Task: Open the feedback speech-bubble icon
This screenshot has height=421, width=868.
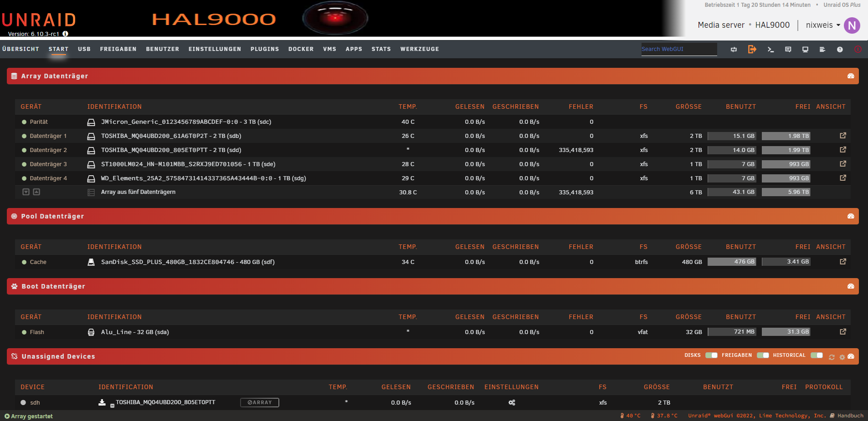Action: [788, 49]
